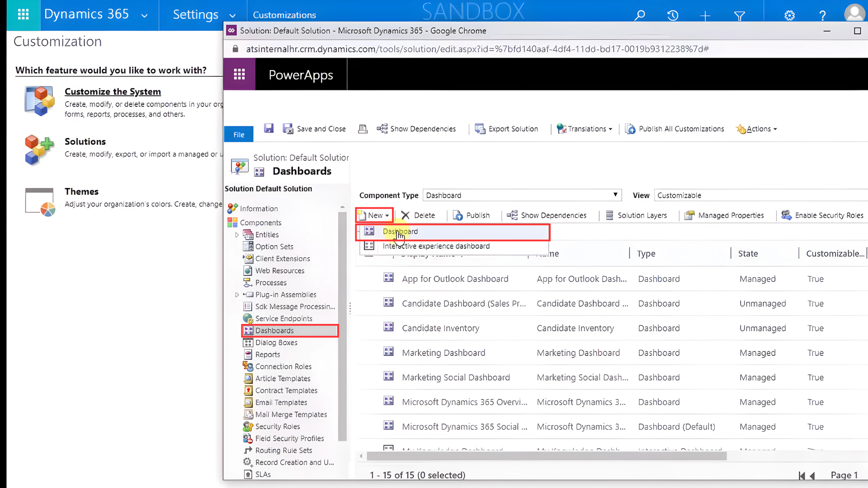
Task: Open advanced find filter icon
Action: click(x=740, y=16)
